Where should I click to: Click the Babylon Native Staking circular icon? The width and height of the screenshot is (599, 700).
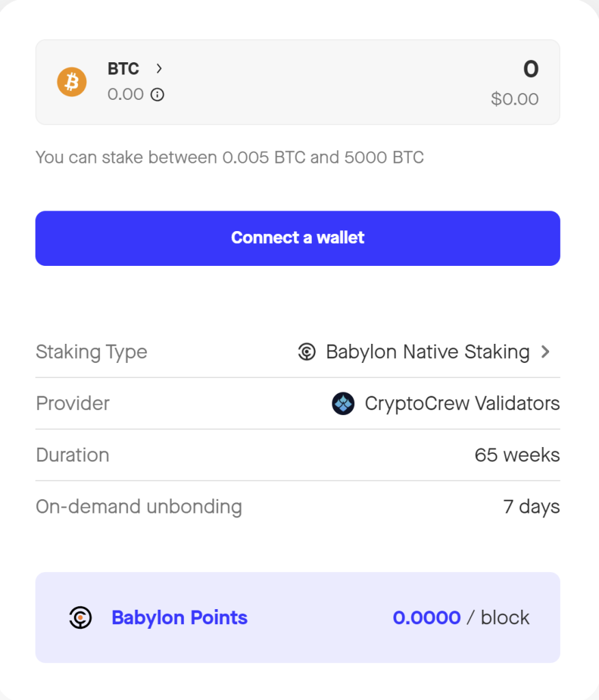[x=306, y=351]
